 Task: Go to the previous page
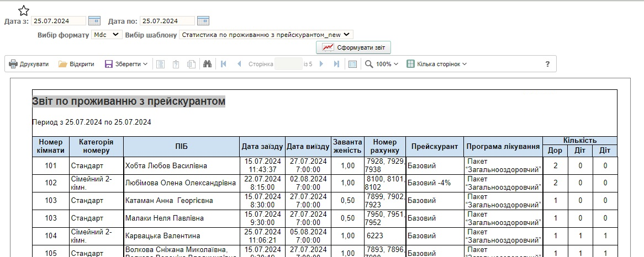pos(239,64)
